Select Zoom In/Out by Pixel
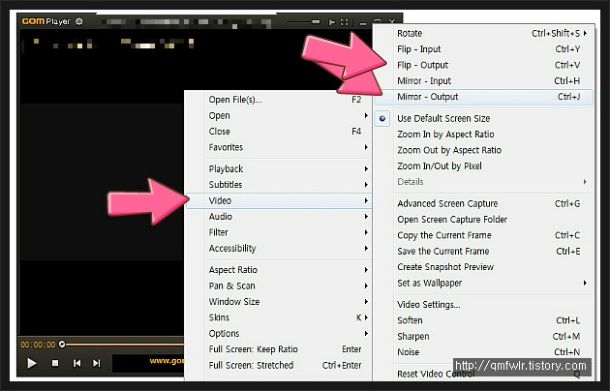 click(x=484, y=166)
